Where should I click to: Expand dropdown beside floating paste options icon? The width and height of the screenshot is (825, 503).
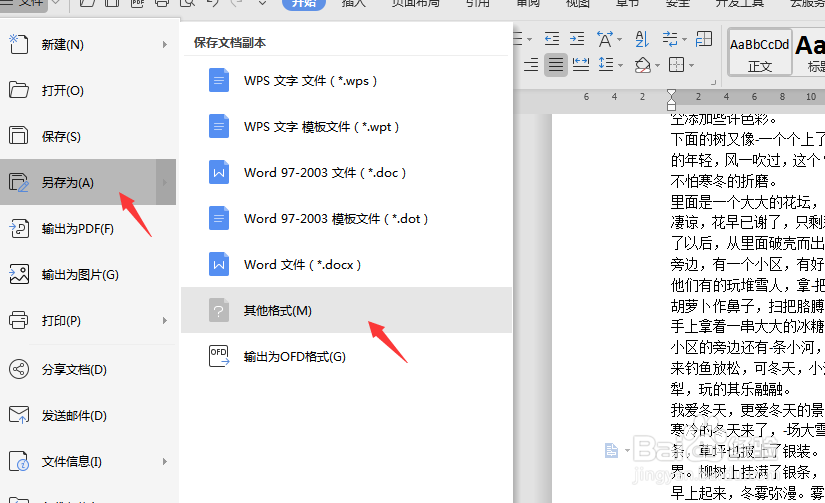point(627,450)
